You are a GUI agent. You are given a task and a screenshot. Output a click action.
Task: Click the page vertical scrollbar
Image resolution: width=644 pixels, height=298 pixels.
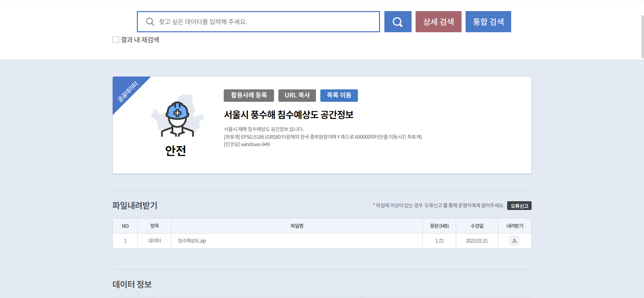tap(642, 37)
